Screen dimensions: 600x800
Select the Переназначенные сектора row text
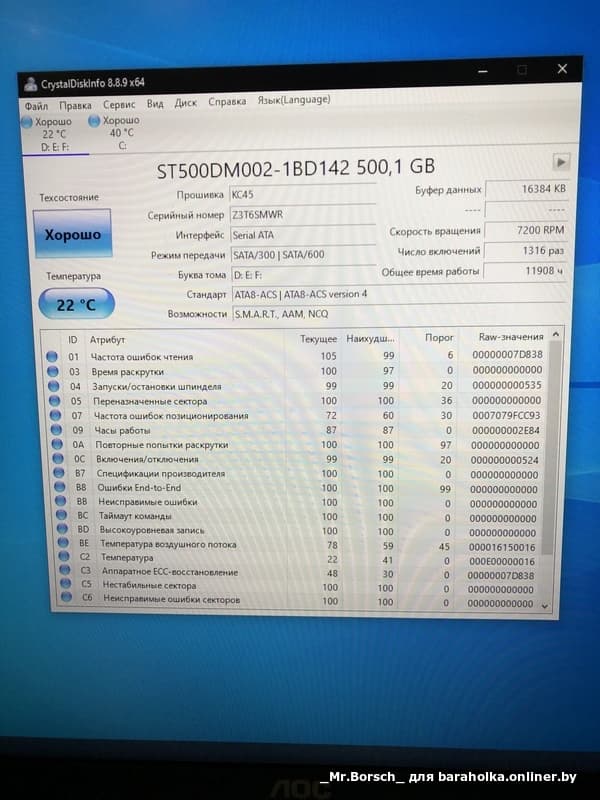[x=150, y=401]
